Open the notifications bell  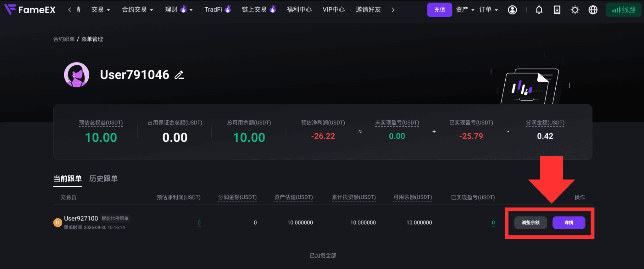(539, 10)
